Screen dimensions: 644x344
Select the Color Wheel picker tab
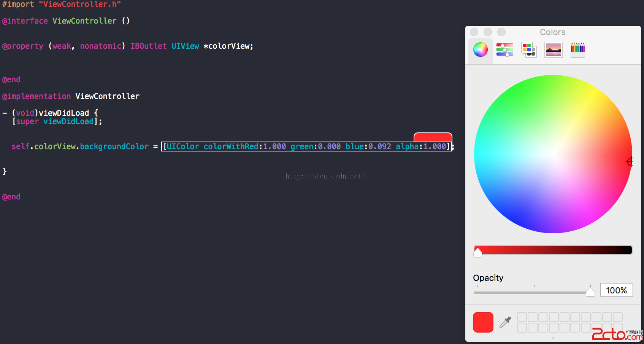point(481,50)
